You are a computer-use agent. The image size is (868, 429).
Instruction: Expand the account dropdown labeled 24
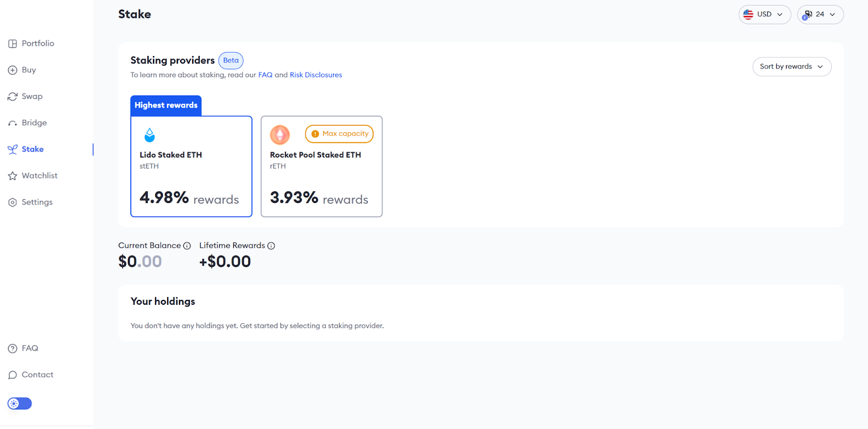820,15
